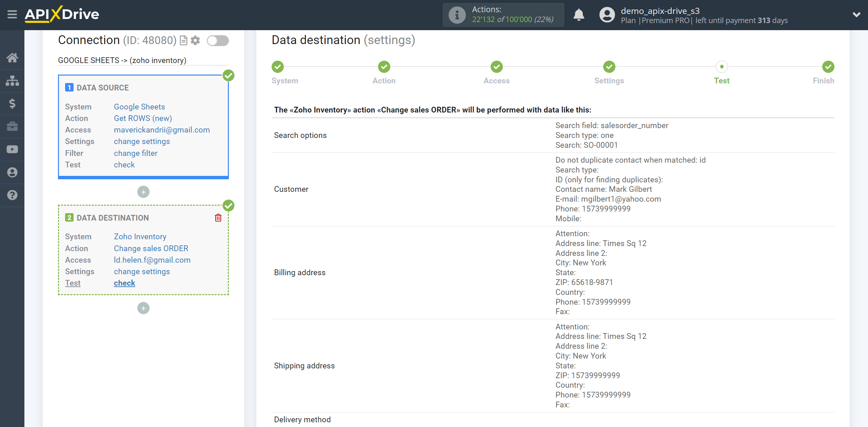The image size is (868, 427).
Task: Open billing dollar icon in sidebar
Action: [x=12, y=103]
